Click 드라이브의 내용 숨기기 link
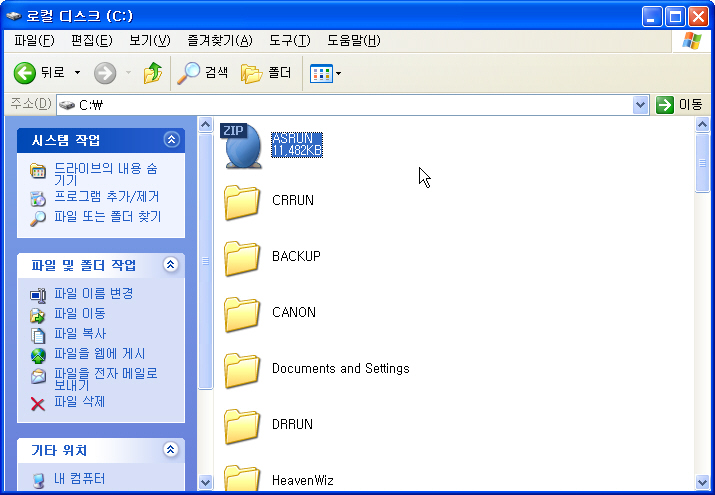 tap(106, 174)
